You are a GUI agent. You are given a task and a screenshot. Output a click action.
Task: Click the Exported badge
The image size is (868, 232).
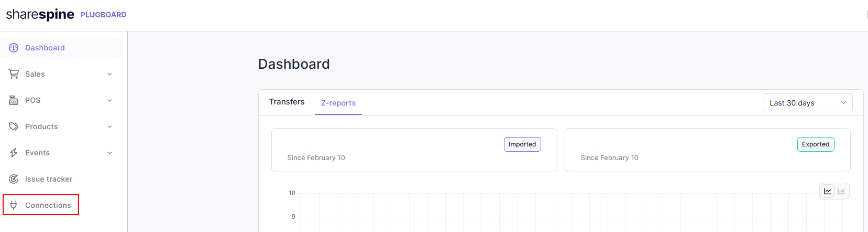(816, 144)
